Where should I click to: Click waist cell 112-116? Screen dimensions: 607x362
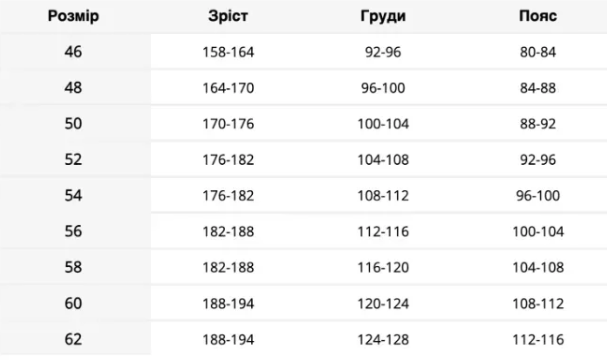[538, 340]
